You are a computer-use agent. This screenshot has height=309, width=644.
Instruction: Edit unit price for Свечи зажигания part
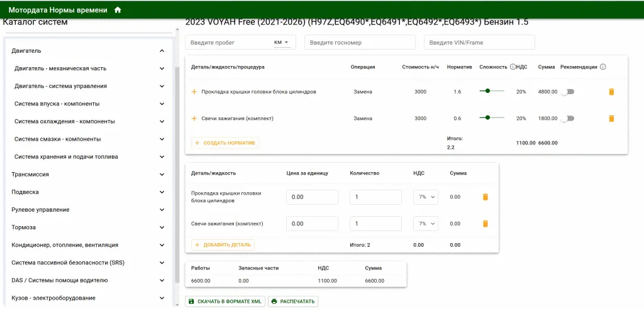click(x=312, y=224)
